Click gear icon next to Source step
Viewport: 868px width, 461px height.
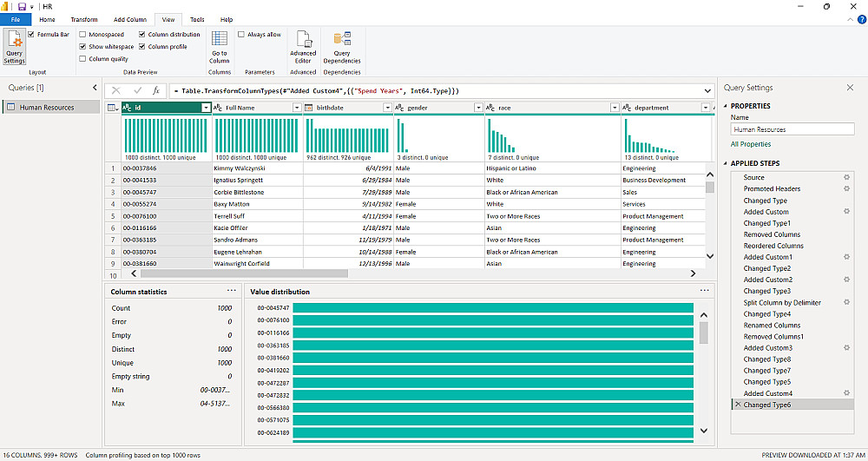click(x=846, y=177)
